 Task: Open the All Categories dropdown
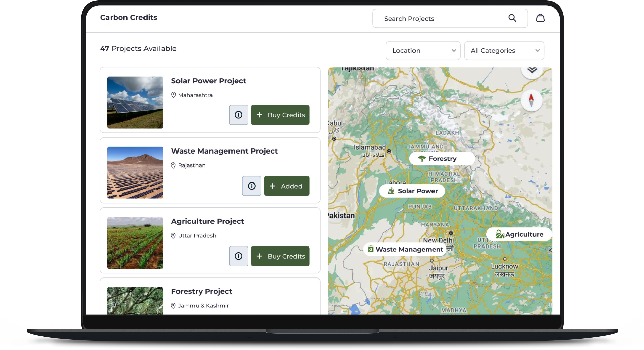pos(504,50)
